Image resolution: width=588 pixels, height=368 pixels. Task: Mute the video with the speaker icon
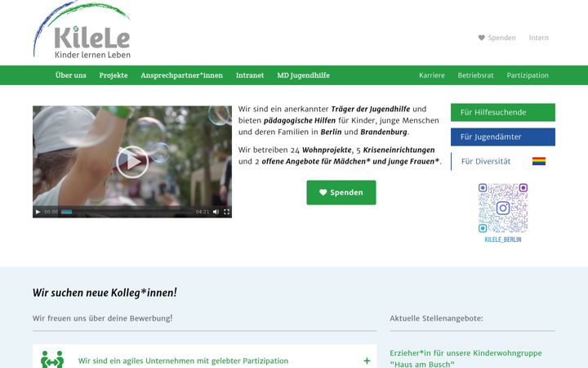pyautogui.click(x=216, y=212)
